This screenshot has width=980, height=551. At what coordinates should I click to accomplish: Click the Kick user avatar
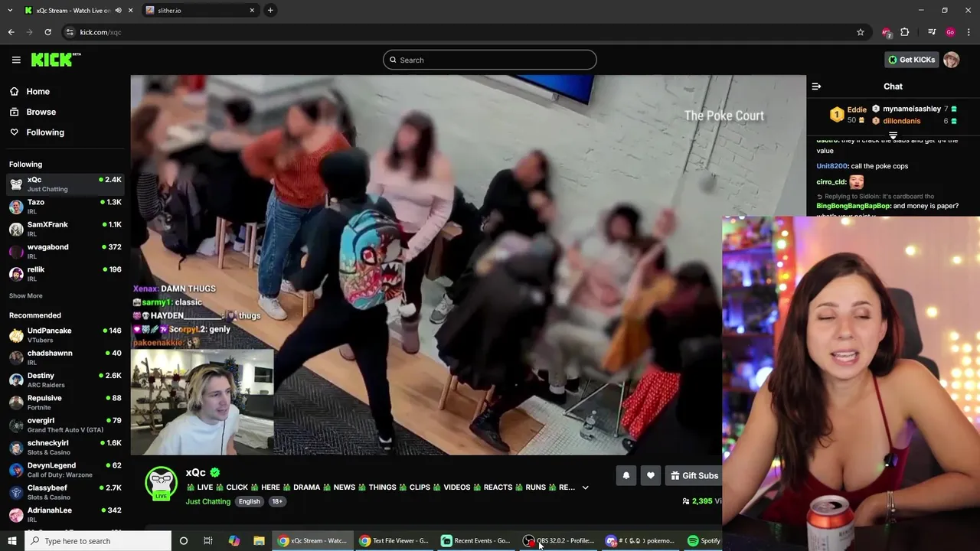click(951, 60)
